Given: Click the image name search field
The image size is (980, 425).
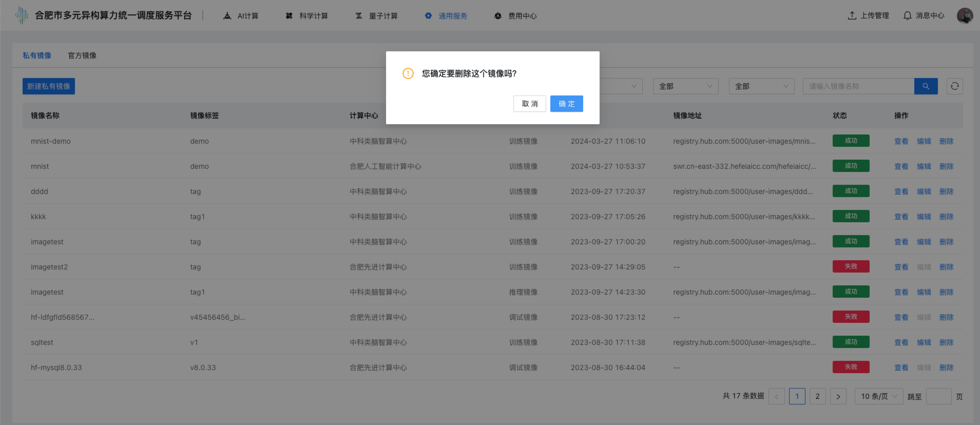Looking at the screenshot, I should [x=858, y=86].
